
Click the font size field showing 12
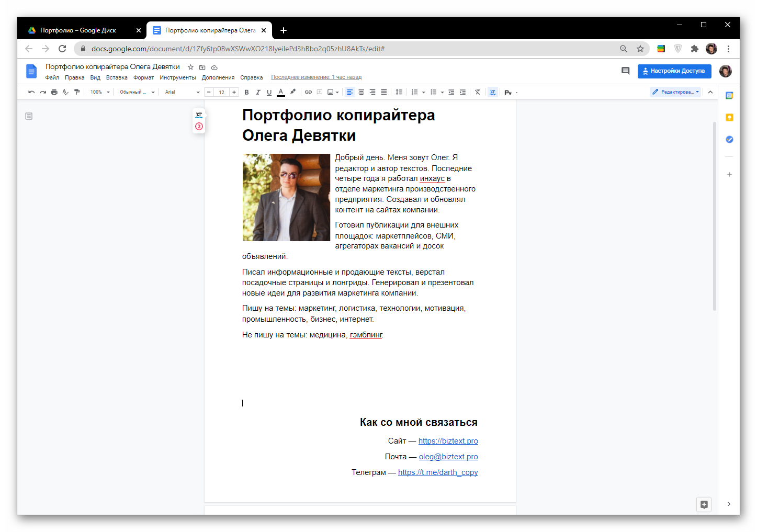tap(221, 92)
